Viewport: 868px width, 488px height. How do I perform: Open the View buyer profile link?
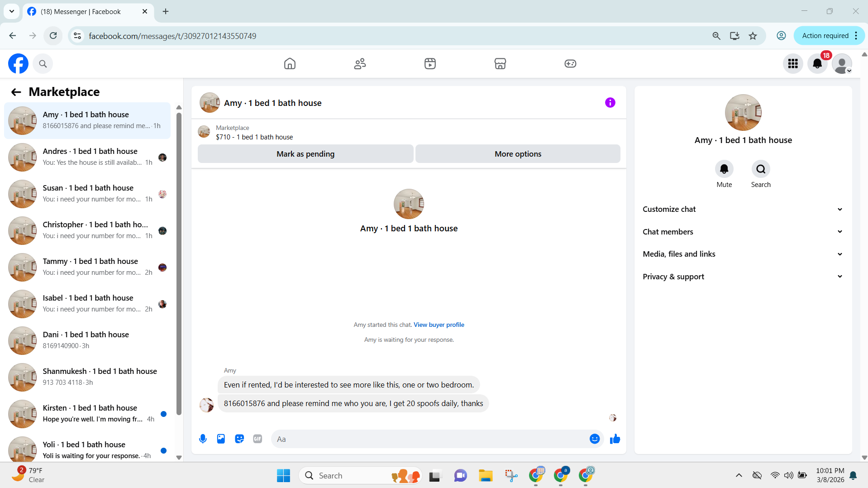click(x=439, y=325)
